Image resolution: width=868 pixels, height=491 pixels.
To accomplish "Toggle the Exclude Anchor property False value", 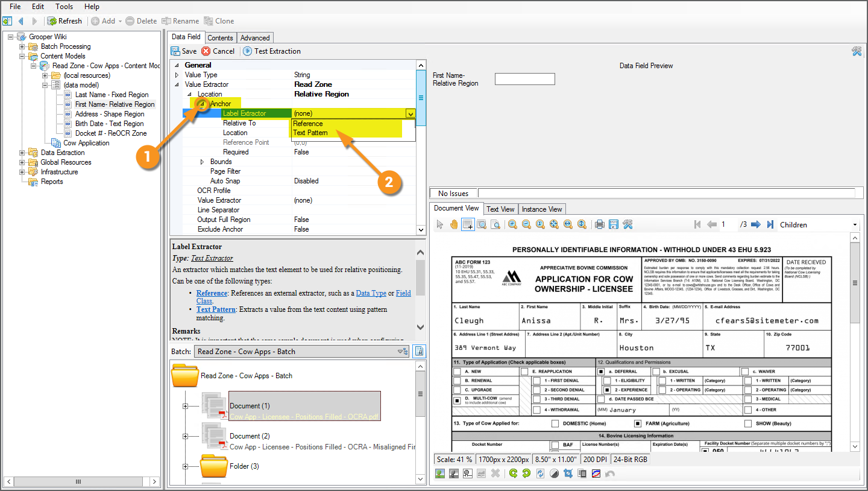I will point(301,229).
